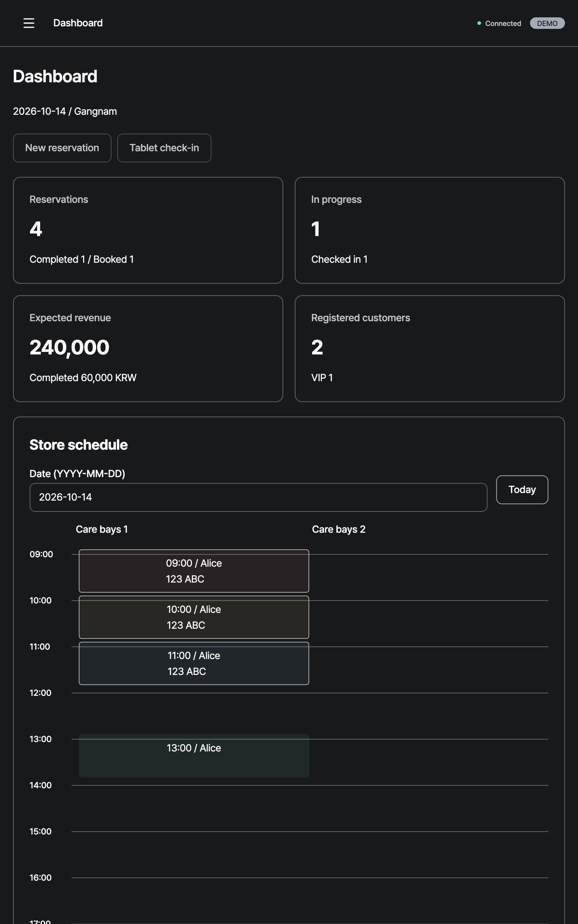Select the 11:00 Alice reservation block
Viewport: 578px width, 924px height.
click(x=194, y=663)
